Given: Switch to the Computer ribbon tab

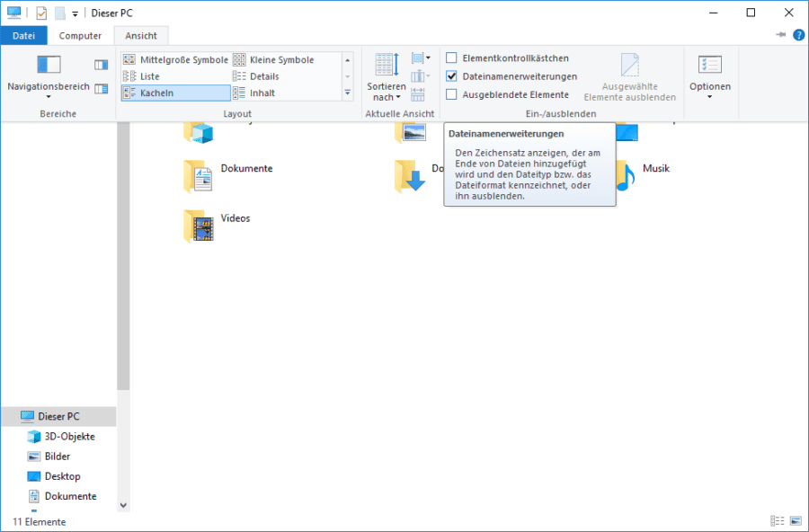Looking at the screenshot, I should coord(80,36).
